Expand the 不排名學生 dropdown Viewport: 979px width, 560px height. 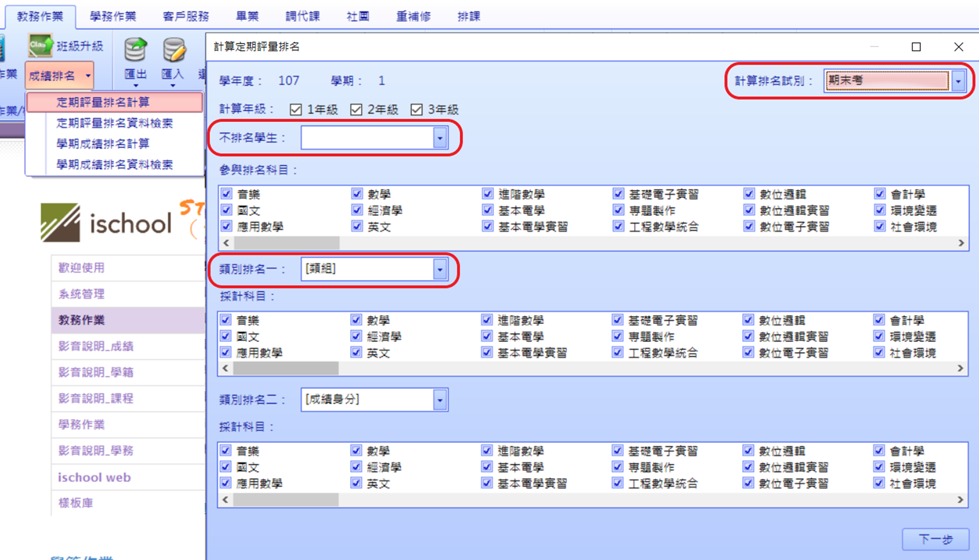tap(440, 138)
